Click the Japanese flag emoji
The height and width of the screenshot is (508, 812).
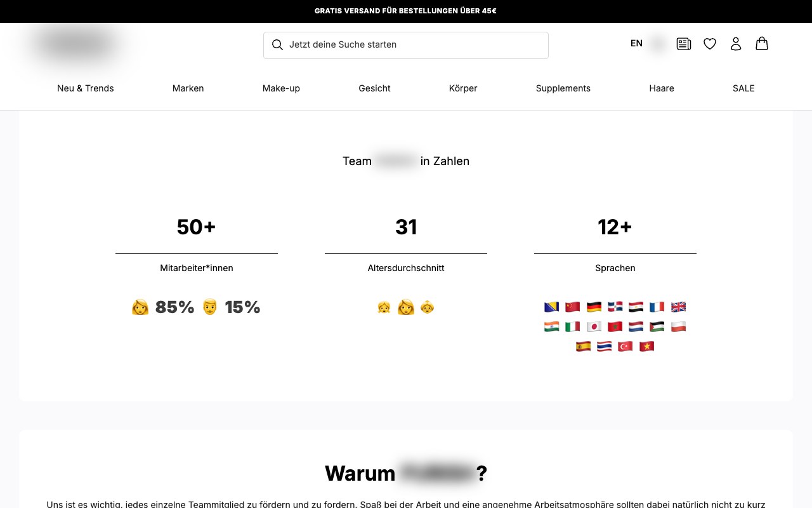(594, 327)
